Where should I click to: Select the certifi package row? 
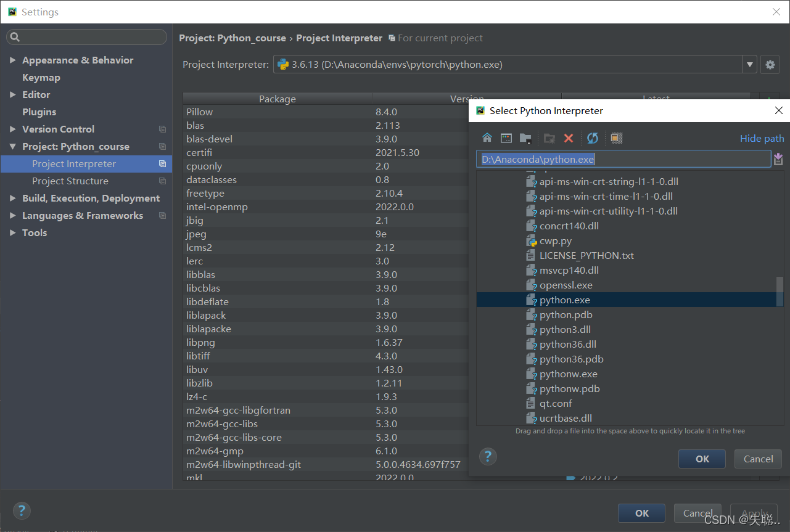pos(327,153)
